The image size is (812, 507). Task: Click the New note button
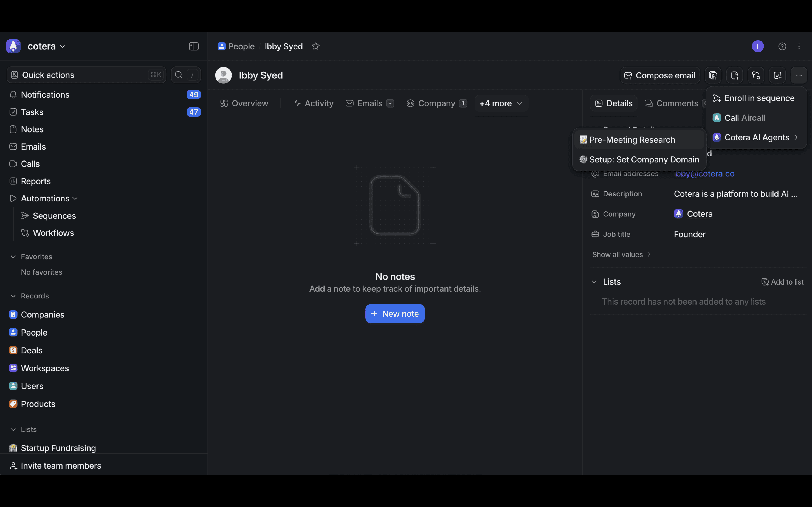coord(394,314)
